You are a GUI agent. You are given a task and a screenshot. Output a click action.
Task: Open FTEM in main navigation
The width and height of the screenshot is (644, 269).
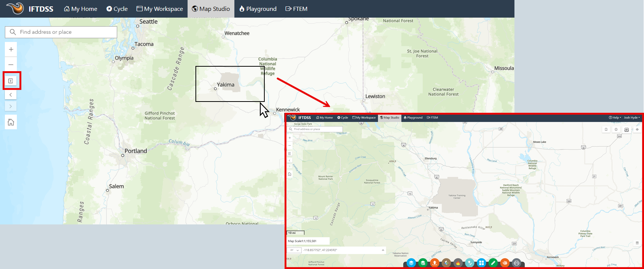tap(297, 9)
